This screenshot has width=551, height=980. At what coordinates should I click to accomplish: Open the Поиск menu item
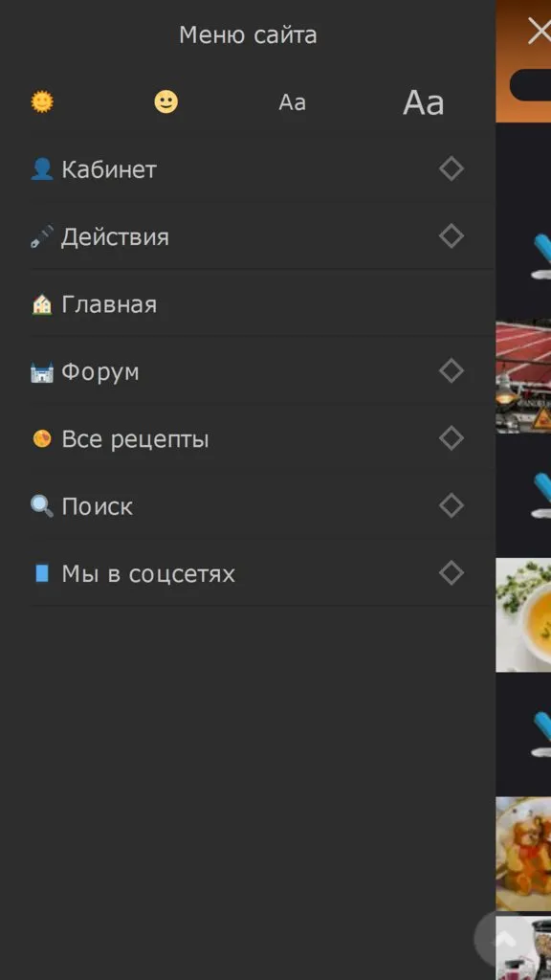262,506
